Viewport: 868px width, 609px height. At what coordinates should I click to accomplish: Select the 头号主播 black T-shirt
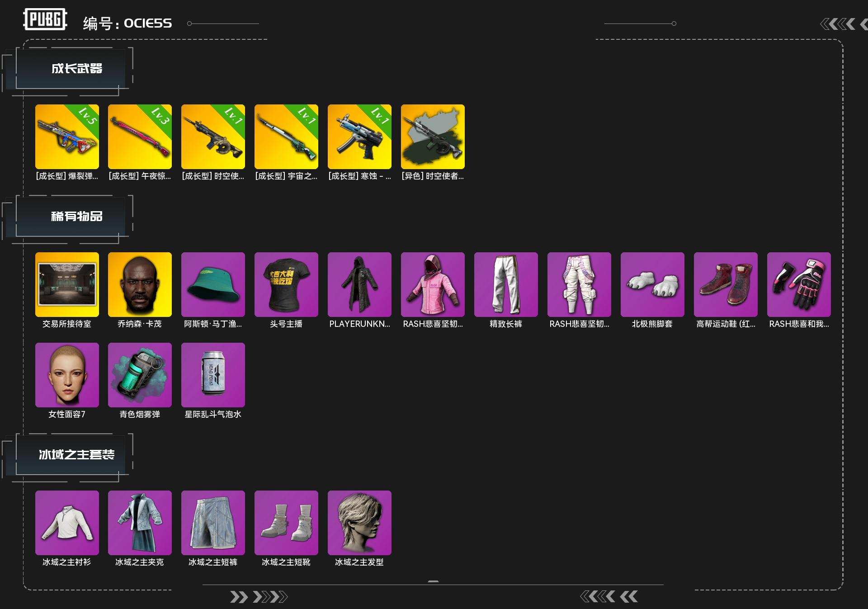coord(286,284)
